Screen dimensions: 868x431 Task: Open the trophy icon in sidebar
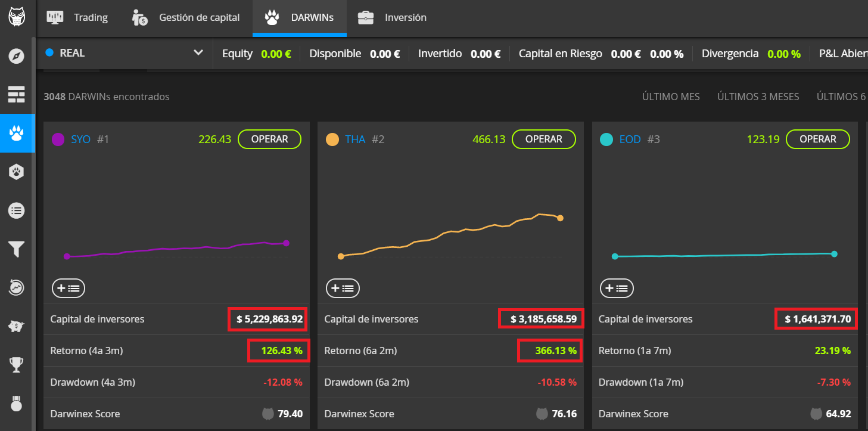tap(17, 365)
